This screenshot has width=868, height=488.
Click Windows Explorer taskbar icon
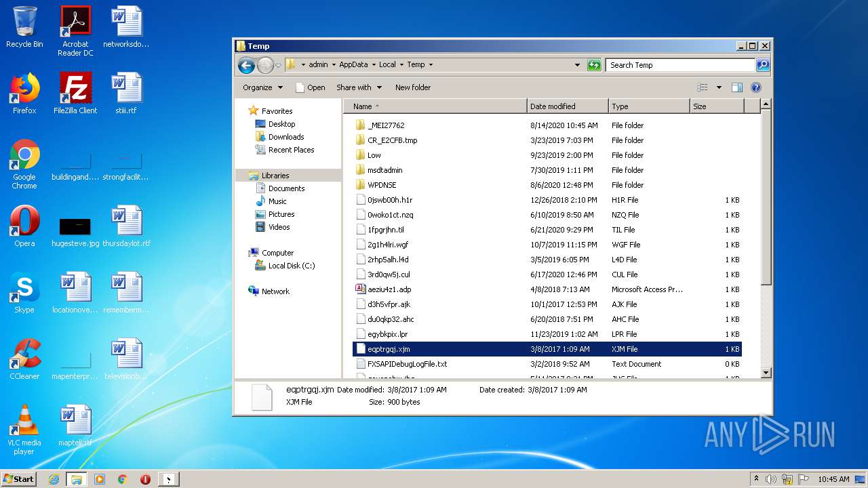tap(77, 479)
